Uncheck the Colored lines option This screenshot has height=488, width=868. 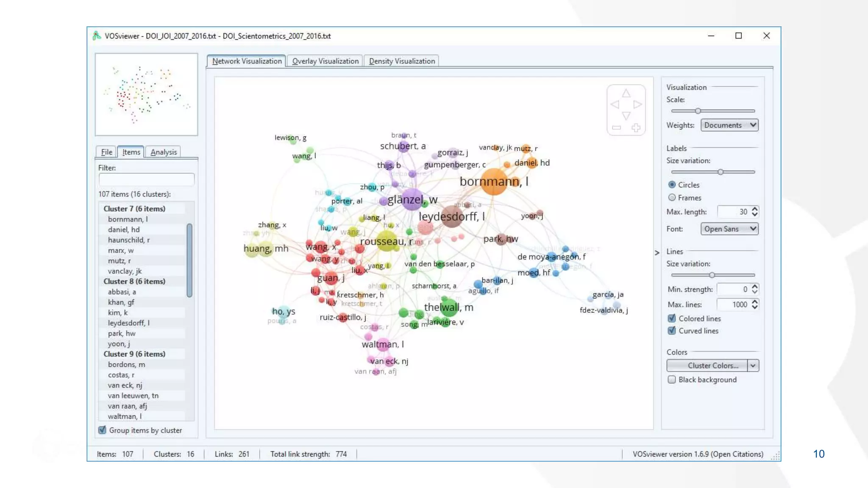(x=672, y=318)
